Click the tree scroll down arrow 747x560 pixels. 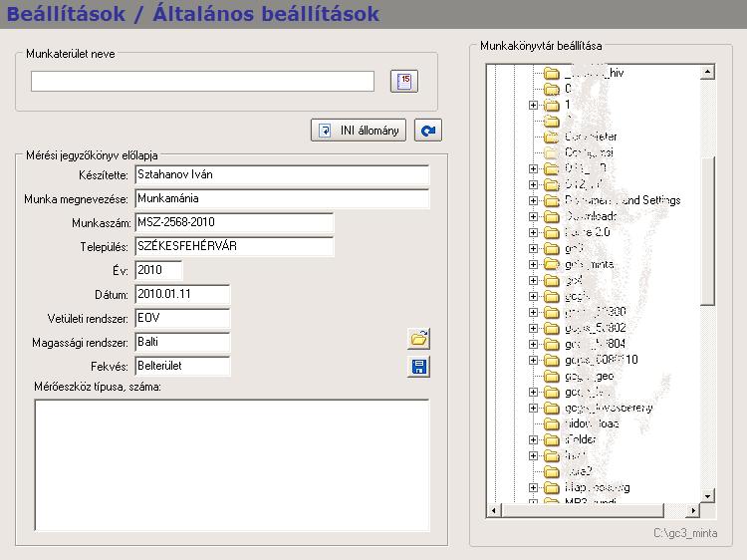708,496
